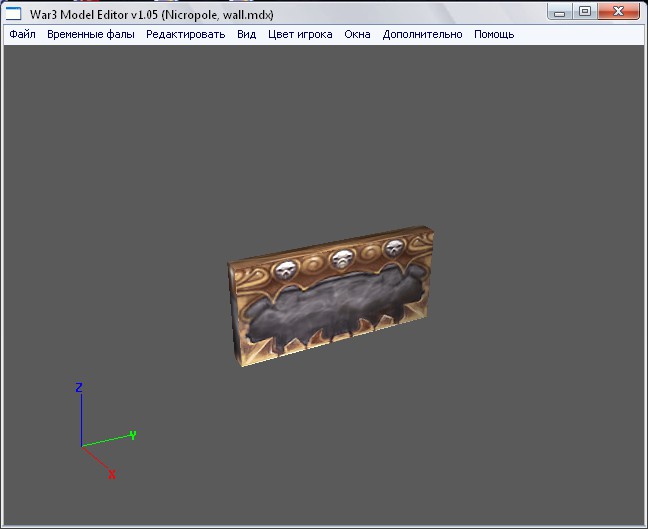Viewport: 648px width, 529px height.
Task: Open the Окна menu
Action: coord(357,34)
